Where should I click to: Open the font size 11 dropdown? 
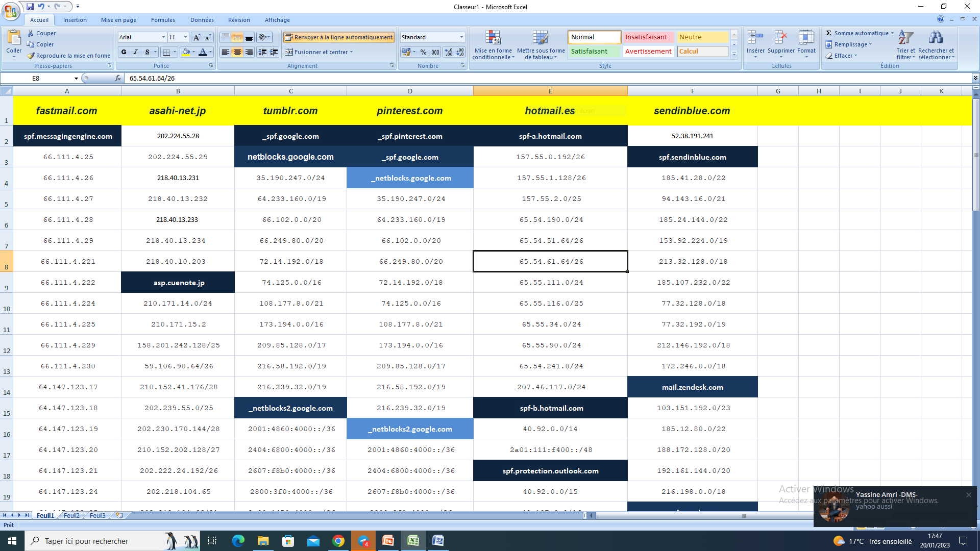point(186,37)
